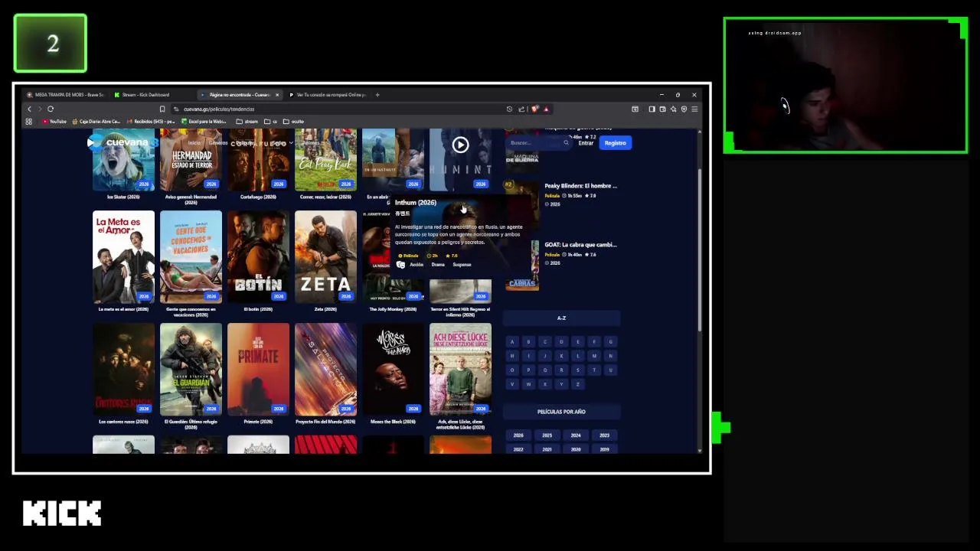Reload the page with the refresh icon
This screenshot has width=980, height=551.
tap(51, 109)
